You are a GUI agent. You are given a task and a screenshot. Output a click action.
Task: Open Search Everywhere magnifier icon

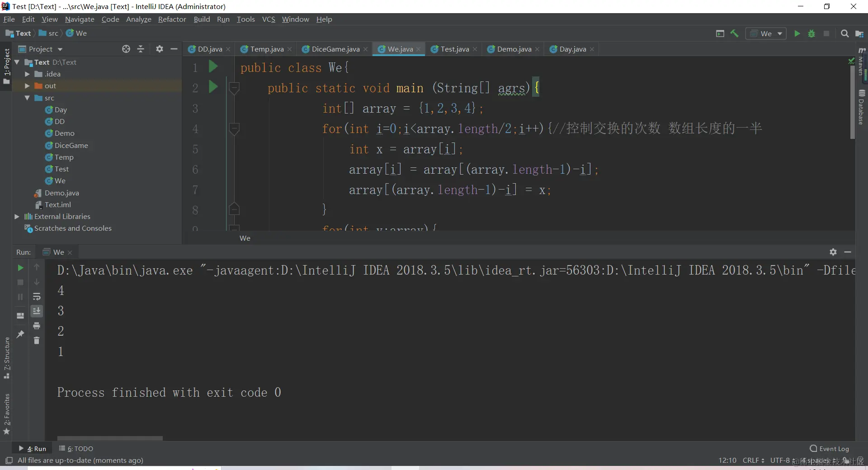point(844,33)
